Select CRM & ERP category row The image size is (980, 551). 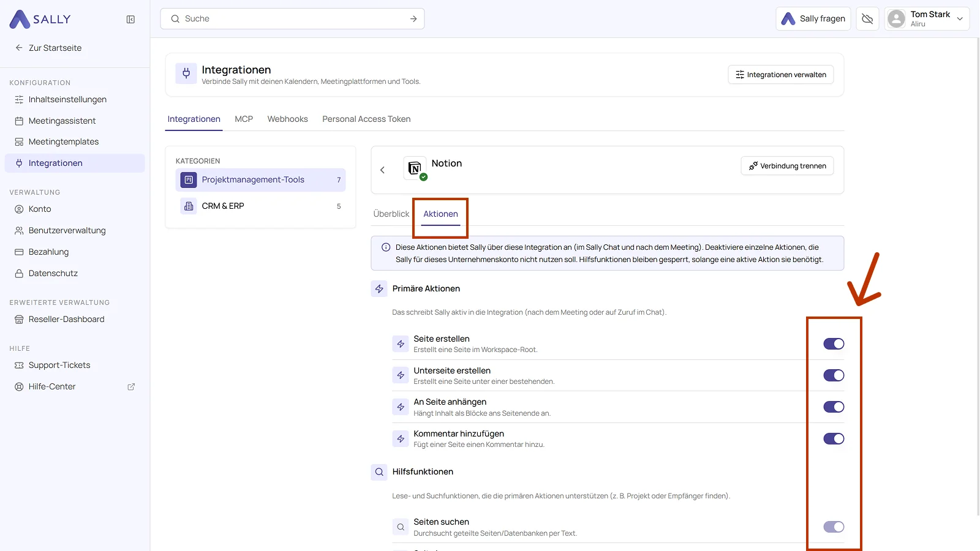click(x=261, y=206)
